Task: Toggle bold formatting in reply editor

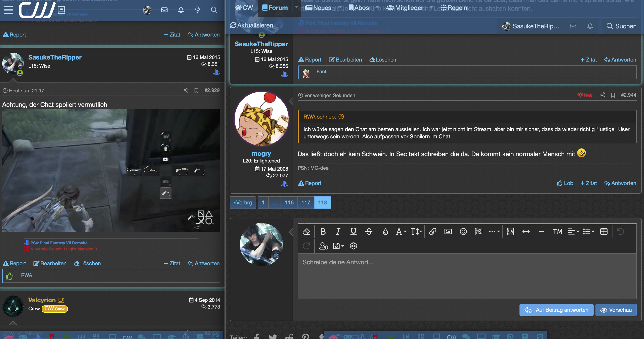Action: [323, 231]
